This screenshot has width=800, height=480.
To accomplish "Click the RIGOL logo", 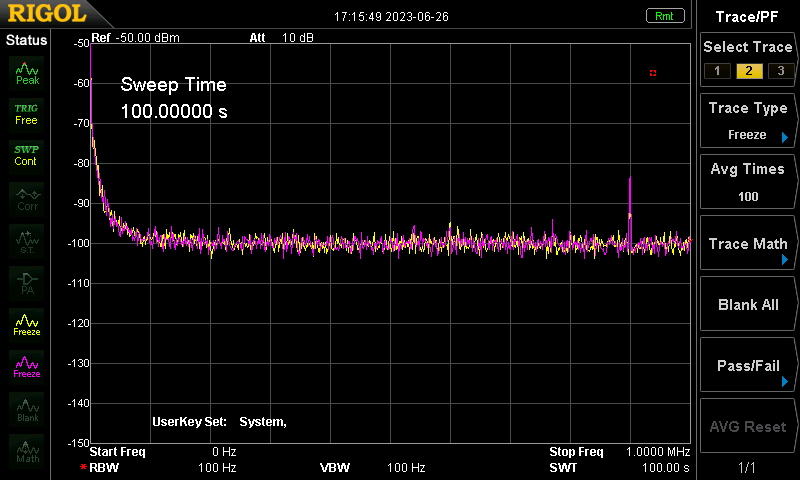I will coord(47,13).
